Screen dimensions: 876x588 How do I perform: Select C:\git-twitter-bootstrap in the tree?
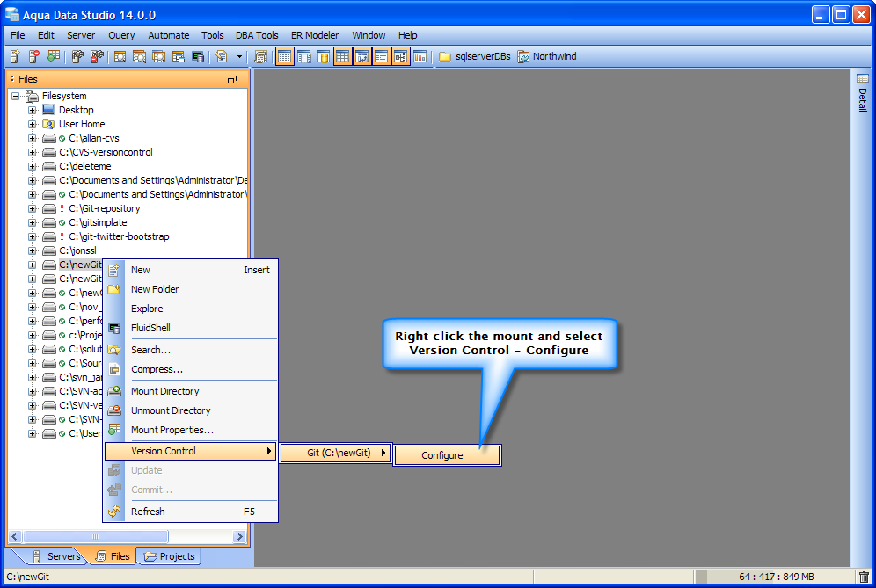(x=119, y=236)
